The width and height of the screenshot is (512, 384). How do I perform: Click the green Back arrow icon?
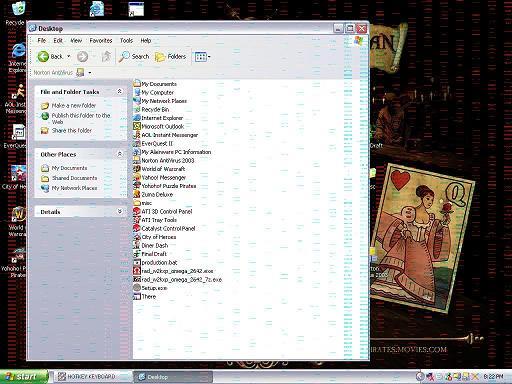pos(43,56)
